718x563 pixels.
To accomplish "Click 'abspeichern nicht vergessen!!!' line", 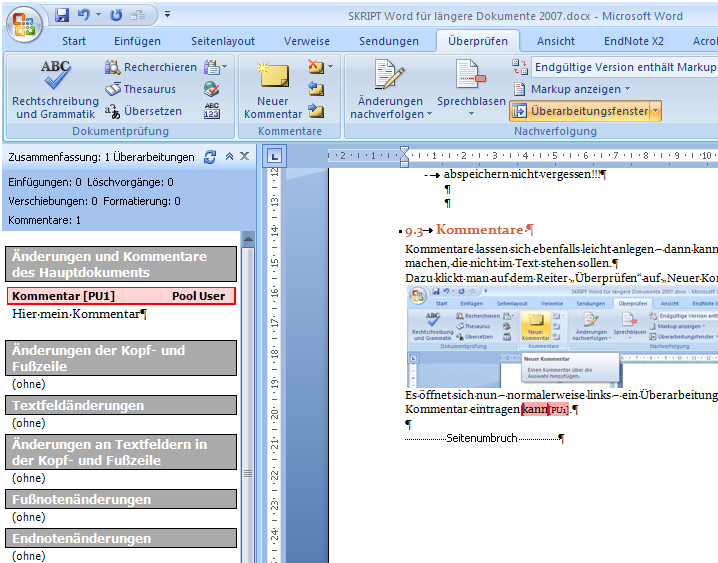I will pyautogui.click(x=525, y=174).
